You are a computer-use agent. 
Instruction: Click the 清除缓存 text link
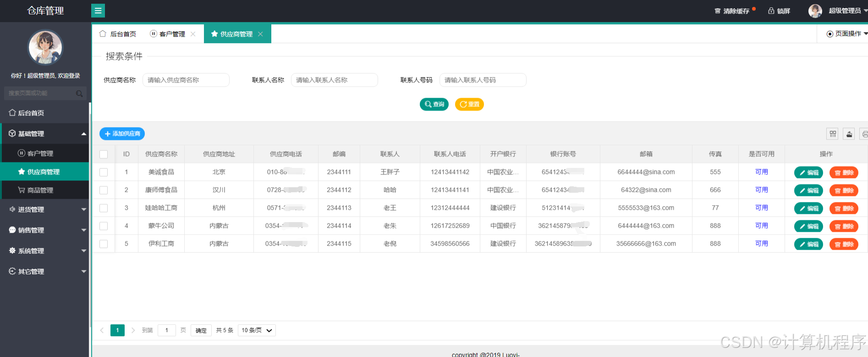pyautogui.click(x=736, y=11)
